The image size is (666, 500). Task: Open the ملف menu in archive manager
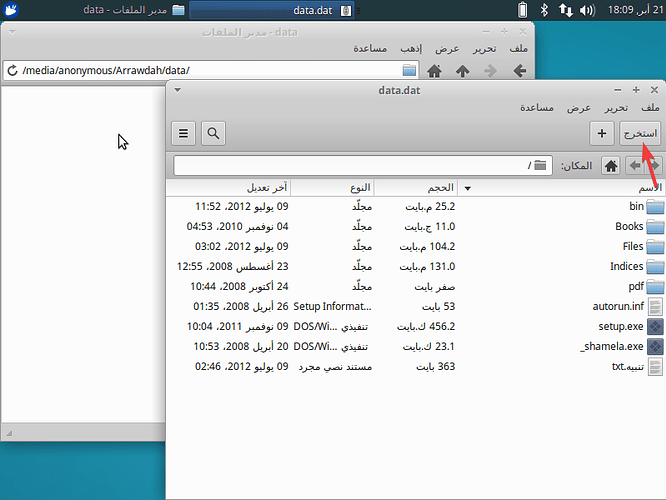649,107
